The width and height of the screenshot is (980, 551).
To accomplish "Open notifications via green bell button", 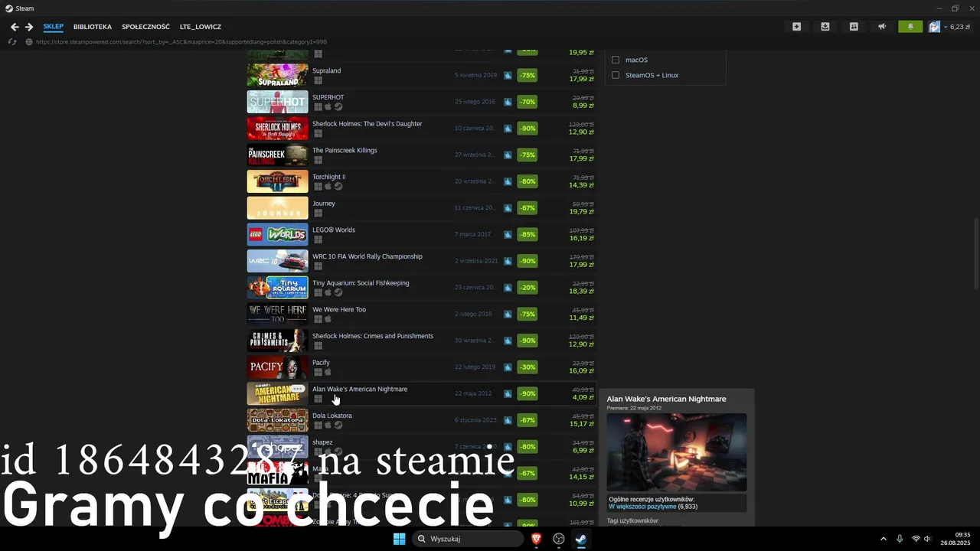I will [910, 27].
